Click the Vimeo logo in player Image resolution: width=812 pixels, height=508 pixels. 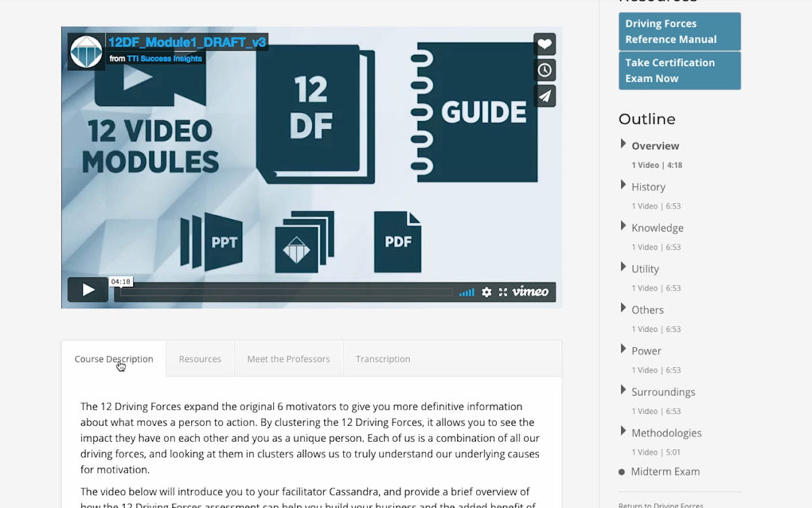point(531,292)
